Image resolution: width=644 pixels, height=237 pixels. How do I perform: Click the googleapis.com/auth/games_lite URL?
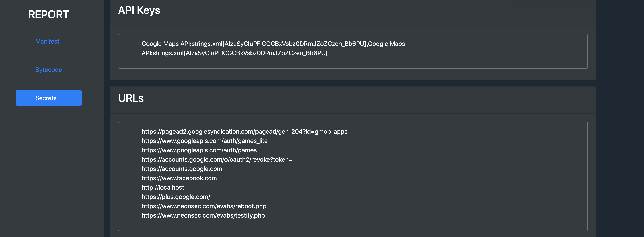[x=204, y=141]
